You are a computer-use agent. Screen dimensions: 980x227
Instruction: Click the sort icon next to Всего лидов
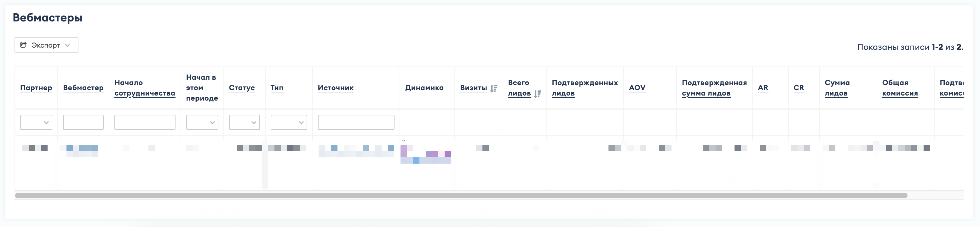pyautogui.click(x=537, y=94)
